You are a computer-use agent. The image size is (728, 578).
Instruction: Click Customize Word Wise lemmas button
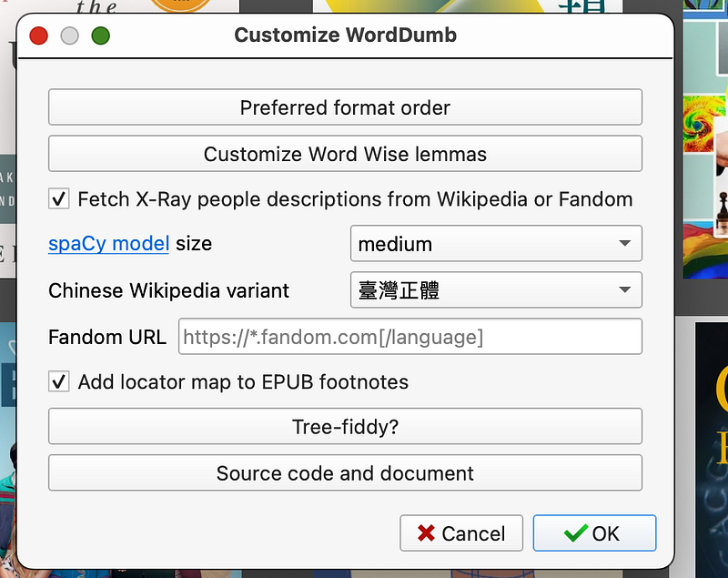[x=345, y=154]
